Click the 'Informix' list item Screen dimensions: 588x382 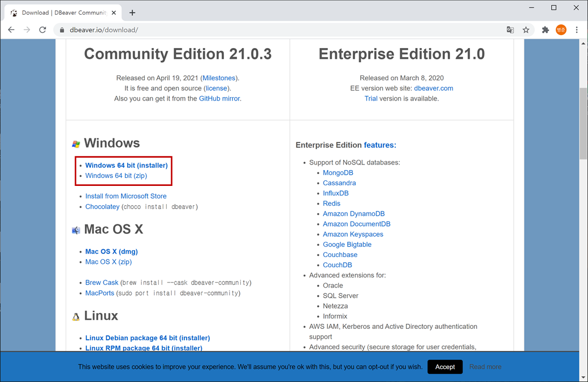click(x=335, y=316)
